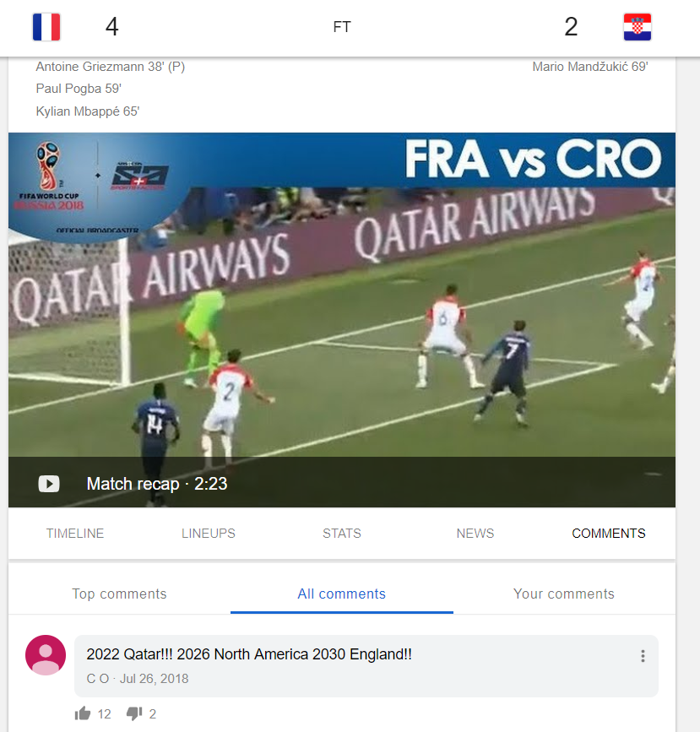This screenshot has width=700, height=732.
Task: Show Your comments
Action: pyautogui.click(x=564, y=594)
